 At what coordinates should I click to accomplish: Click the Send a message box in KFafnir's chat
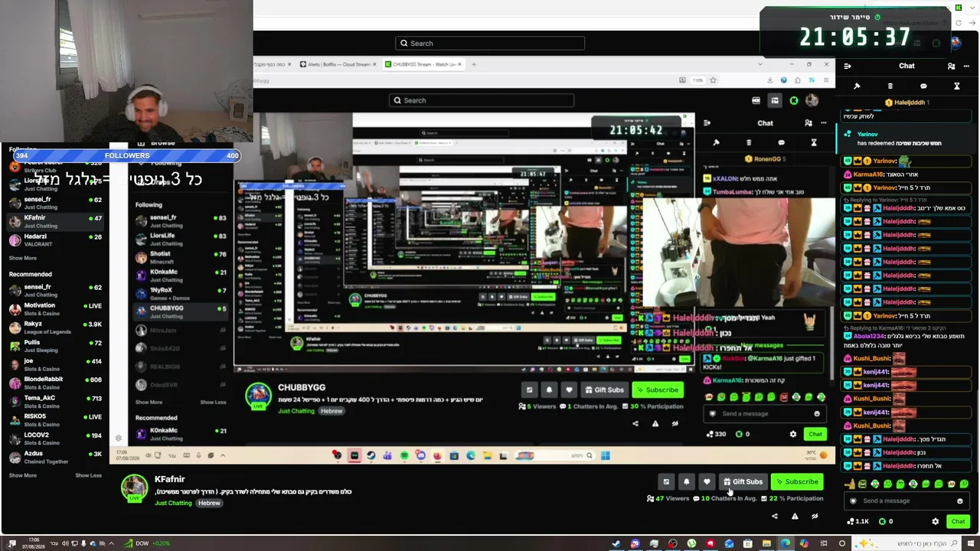[906, 501]
